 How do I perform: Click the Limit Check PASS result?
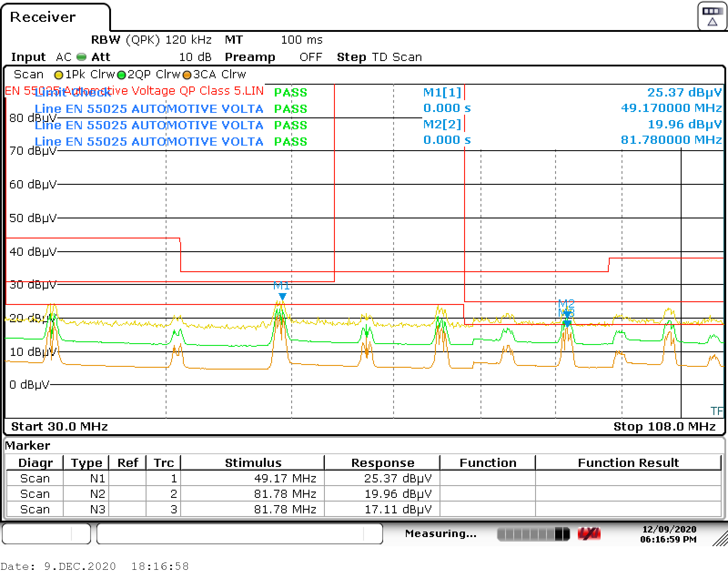click(290, 92)
